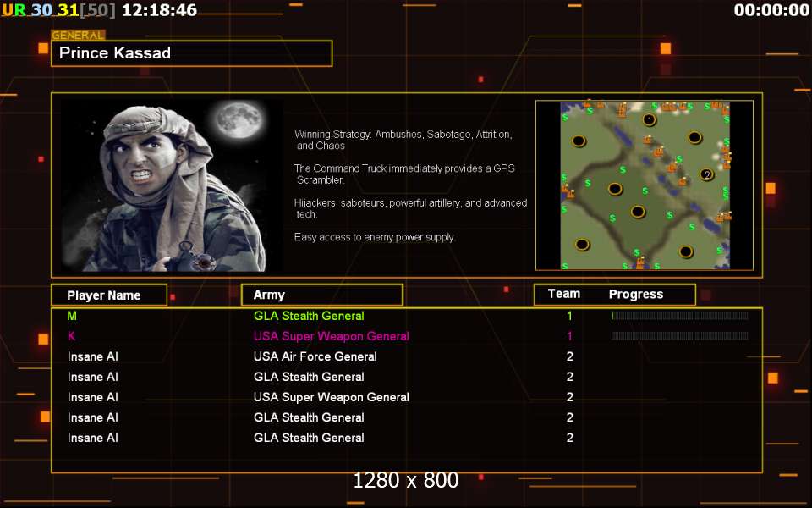
Task: Click player M's loading progress bar
Action: pyautogui.click(x=679, y=316)
